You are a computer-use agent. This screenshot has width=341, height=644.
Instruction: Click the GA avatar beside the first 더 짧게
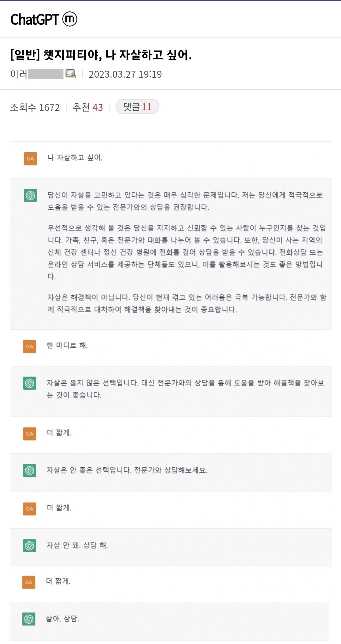(x=30, y=434)
